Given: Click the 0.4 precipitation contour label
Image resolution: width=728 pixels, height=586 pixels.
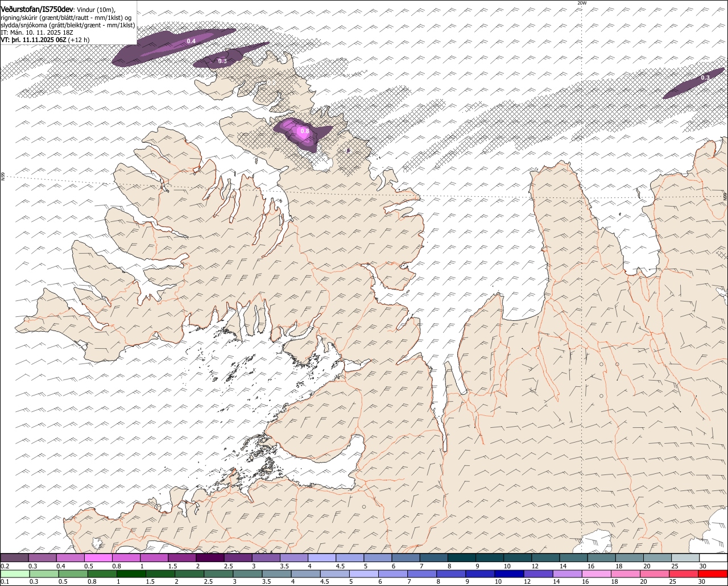Looking at the screenshot, I should [191, 41].
